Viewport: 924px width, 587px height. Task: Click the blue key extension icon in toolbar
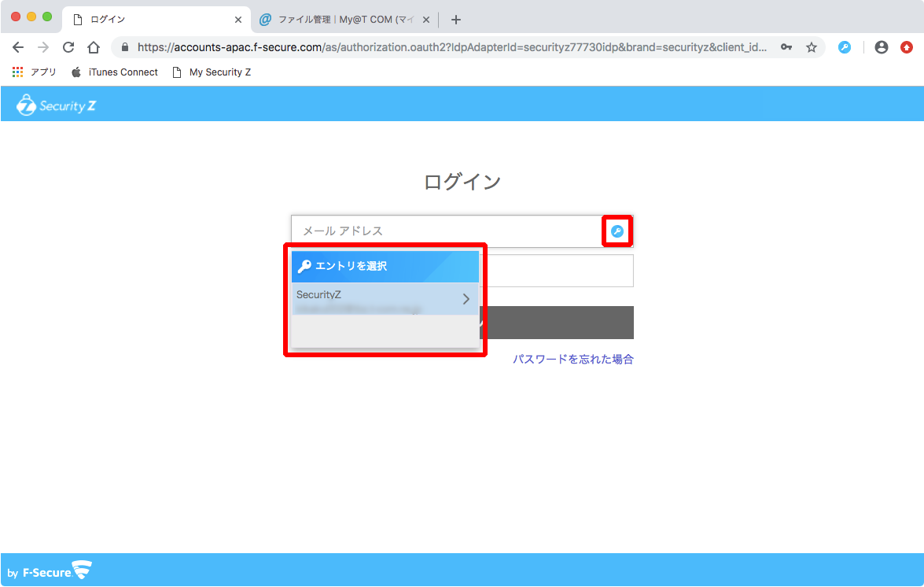click(x=844, y=47)
